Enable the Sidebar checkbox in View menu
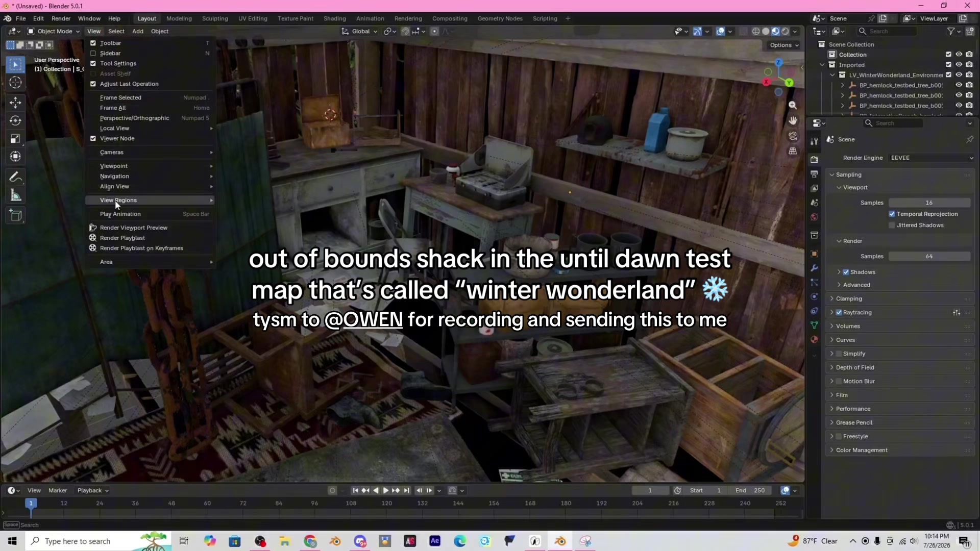Image resolution: width=980 pixels, height=551 pixels. [93, 54]
